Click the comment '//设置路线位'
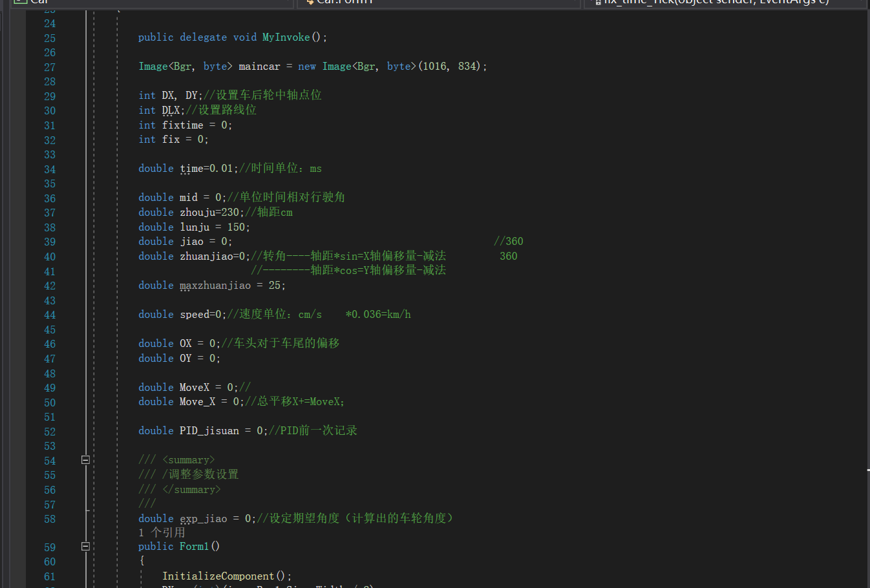The image size is (870, 588). pyautogui.click(x=221, y=110)
